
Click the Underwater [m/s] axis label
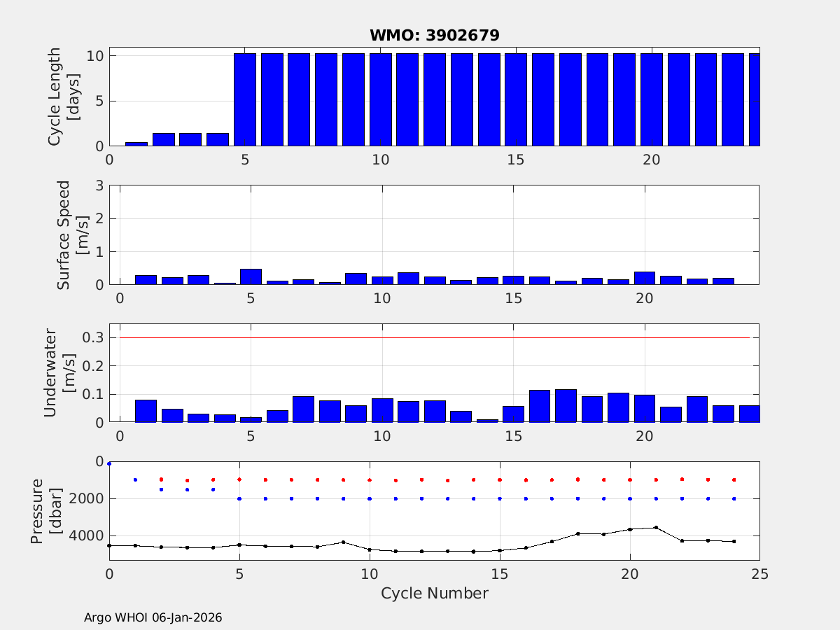57,374
